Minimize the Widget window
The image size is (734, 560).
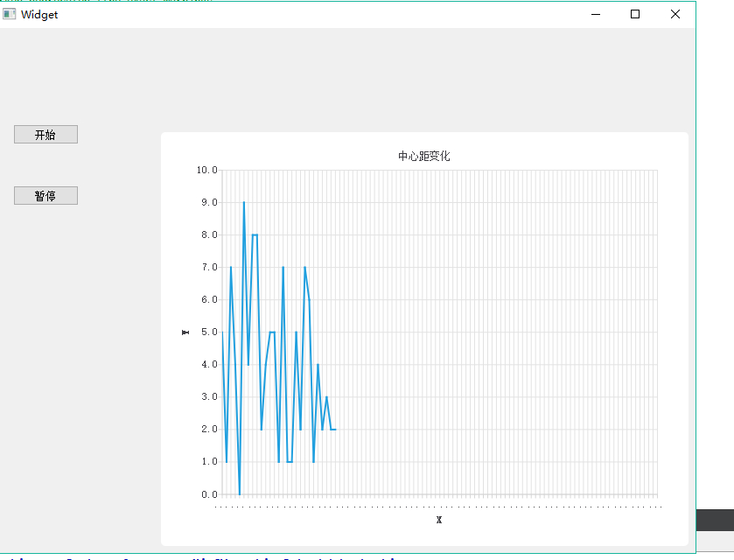click(596, 14)
